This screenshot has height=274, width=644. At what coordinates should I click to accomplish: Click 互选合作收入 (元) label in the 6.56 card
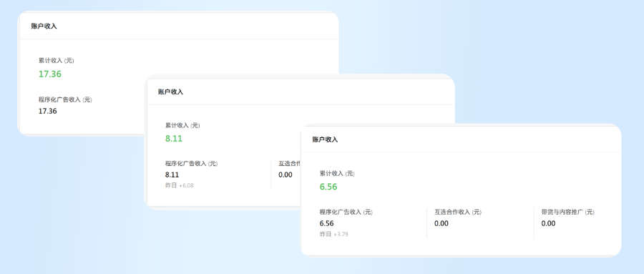(458, 212)
